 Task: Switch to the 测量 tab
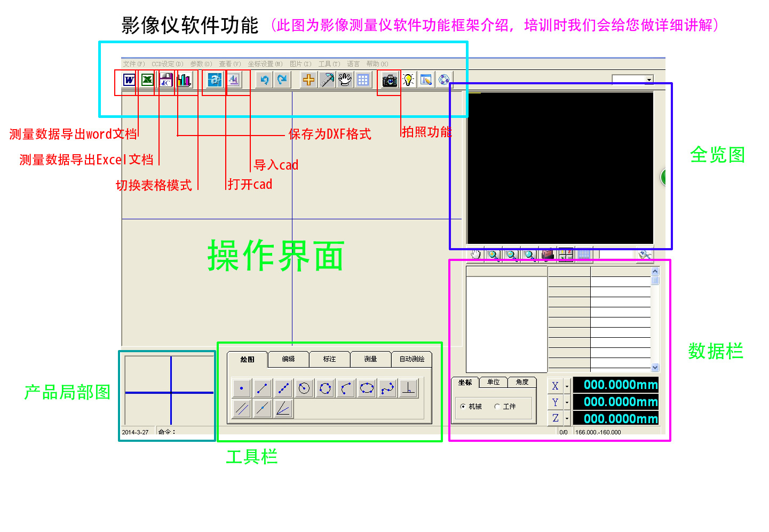[x=371, y=359]
